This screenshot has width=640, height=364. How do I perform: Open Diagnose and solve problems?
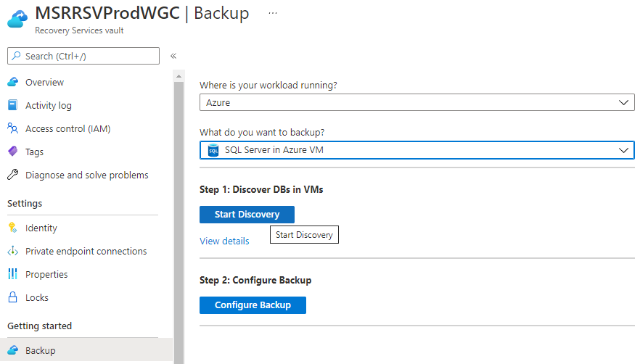(86, 175)
